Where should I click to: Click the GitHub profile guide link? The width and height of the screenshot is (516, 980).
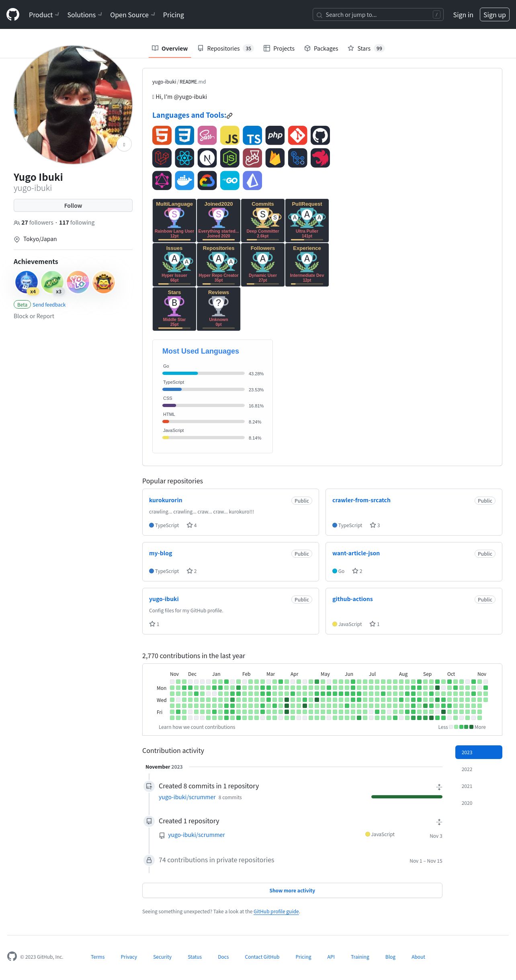[x=276, y=911]
